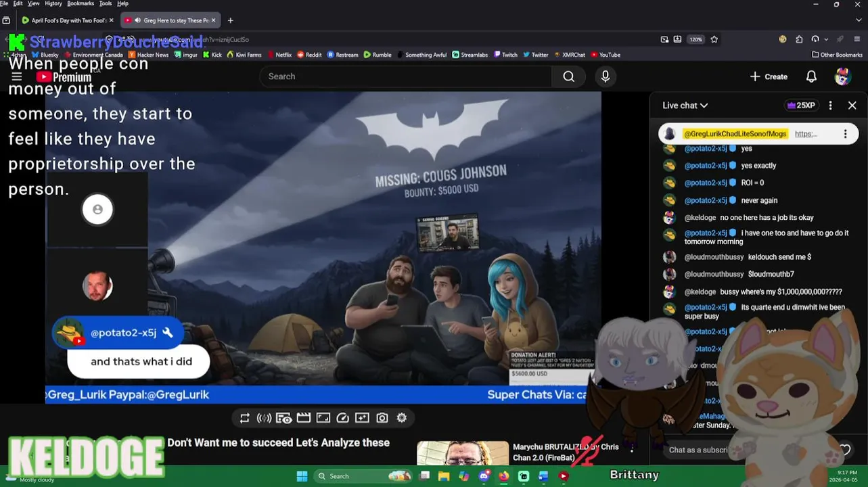Open Discord from the taskbar
The image size is (868, 487).
pos(484,476)
